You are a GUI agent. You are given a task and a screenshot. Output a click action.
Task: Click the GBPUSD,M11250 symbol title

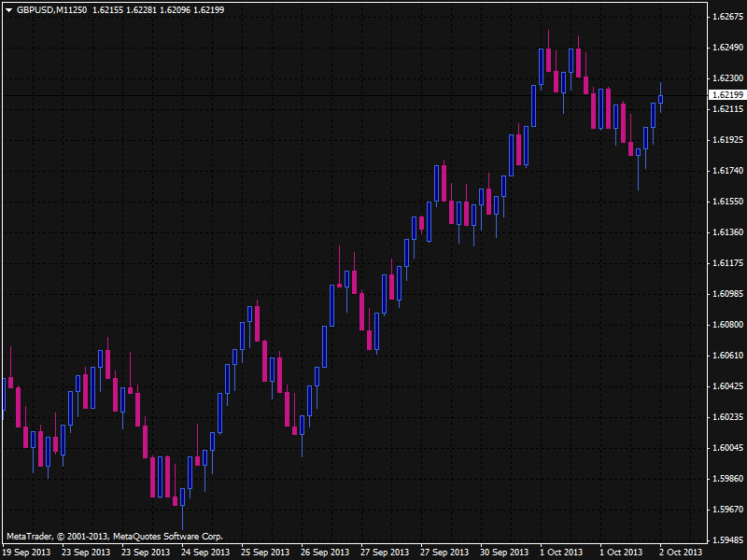point(52,9)
